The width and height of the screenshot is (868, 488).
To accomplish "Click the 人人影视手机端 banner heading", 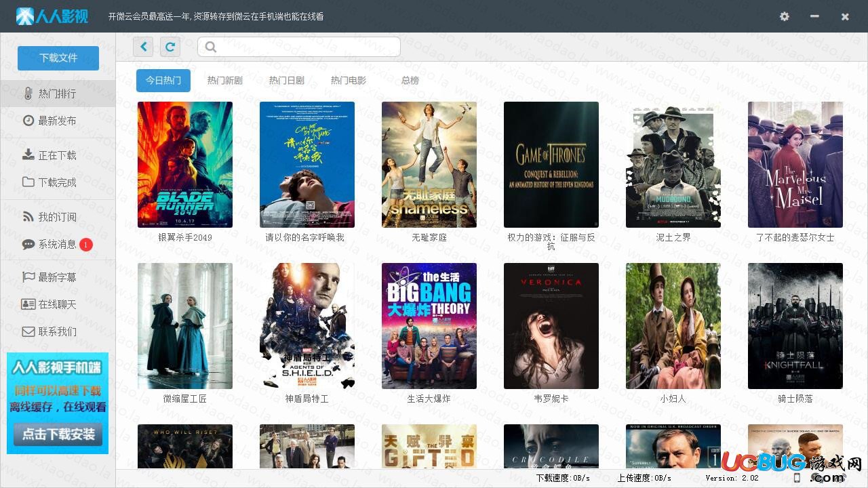I will tap(58, 368).
